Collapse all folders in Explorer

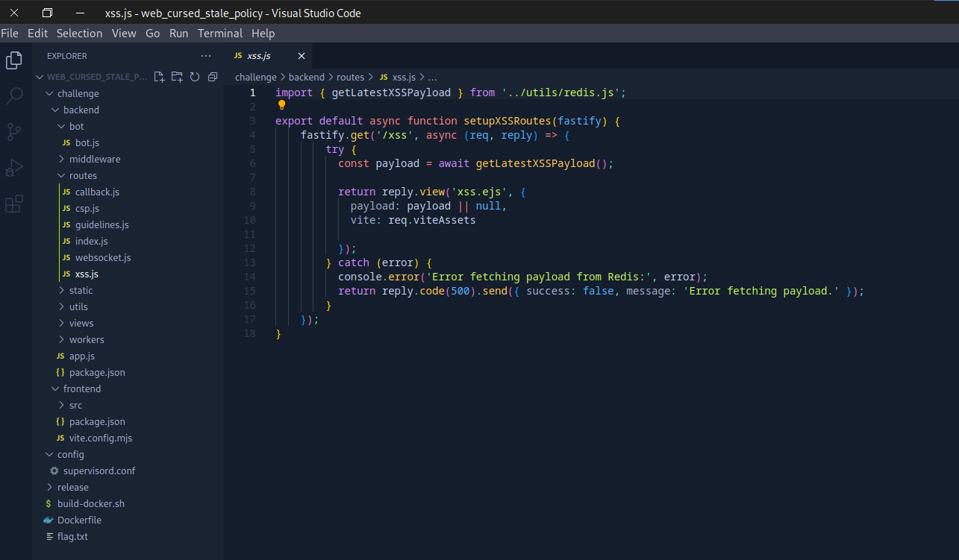click(x=213, y=77)
